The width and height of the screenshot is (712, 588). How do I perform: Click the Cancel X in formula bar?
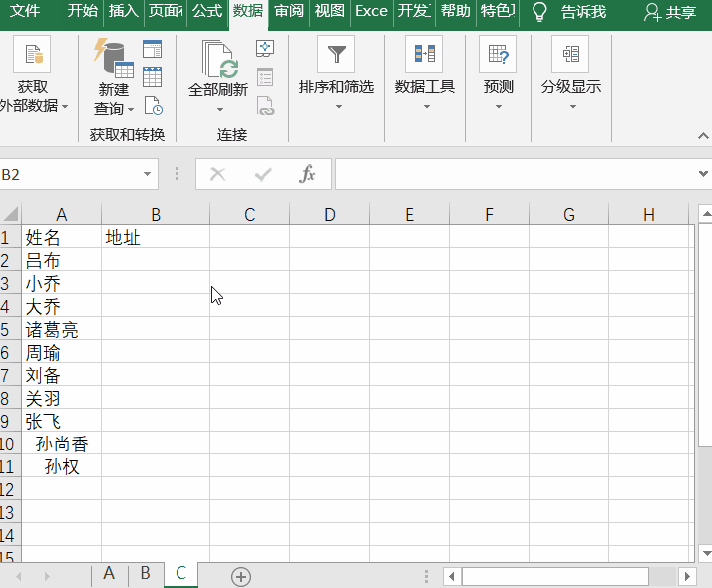click(218, 174)
